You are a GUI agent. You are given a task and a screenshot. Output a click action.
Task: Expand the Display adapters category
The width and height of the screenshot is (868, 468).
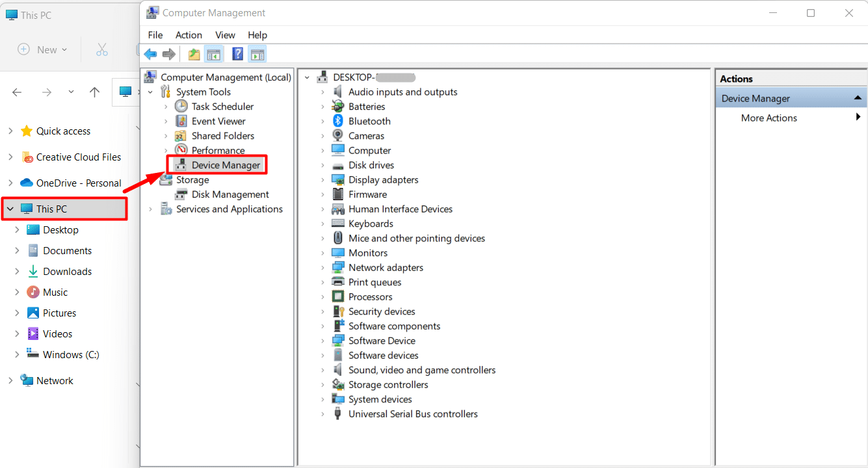[322, 180]
